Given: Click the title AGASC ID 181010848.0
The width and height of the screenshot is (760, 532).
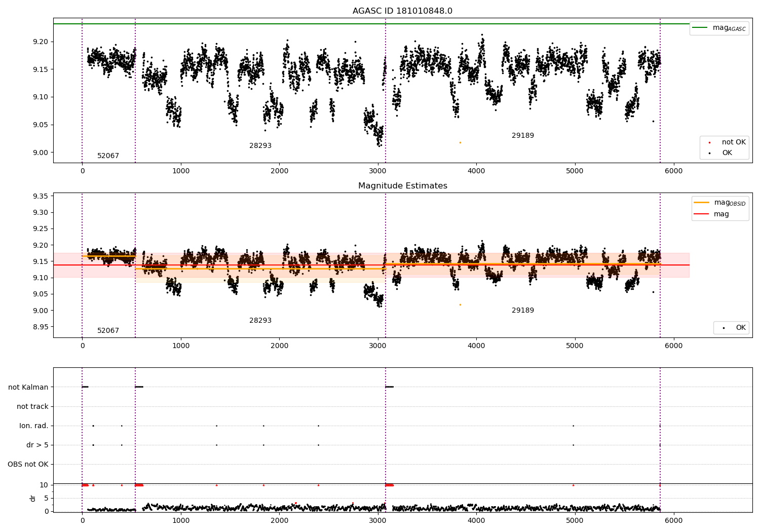Looking at the screenshot, I should [402, 11].
